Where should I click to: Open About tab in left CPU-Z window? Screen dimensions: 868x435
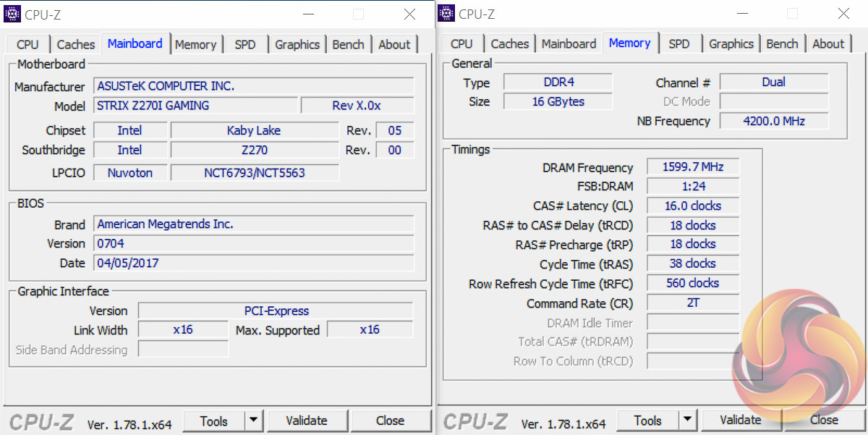[394, 44]
